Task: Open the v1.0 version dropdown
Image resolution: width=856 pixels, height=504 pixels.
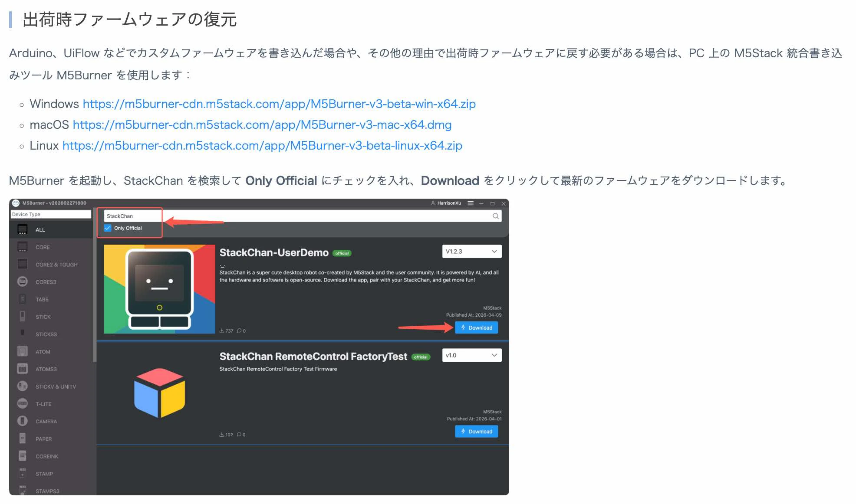Action: coord(472,355)
